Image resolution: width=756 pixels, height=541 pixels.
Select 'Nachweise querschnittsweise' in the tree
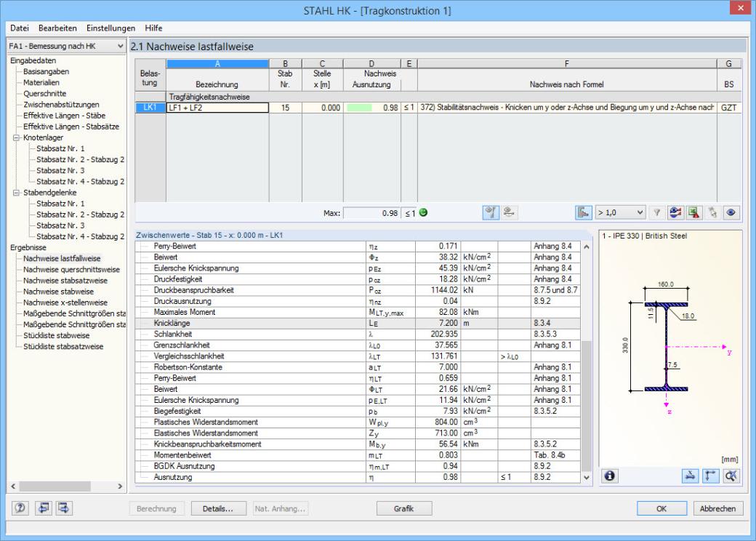71,270
